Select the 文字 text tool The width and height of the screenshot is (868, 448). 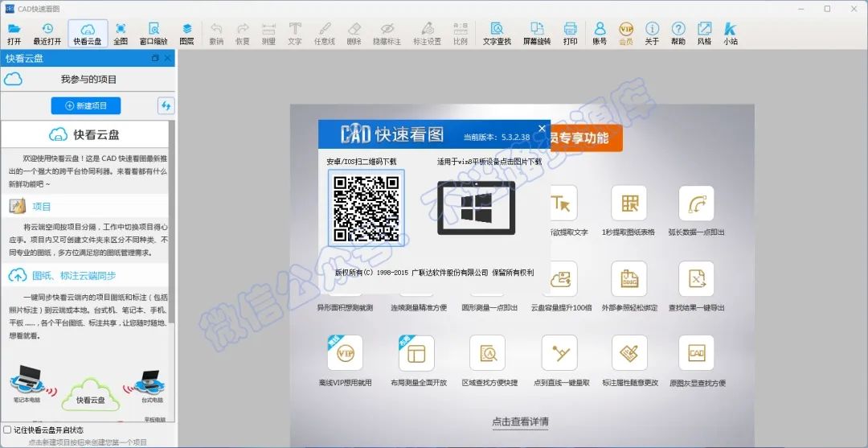point(295,34)
